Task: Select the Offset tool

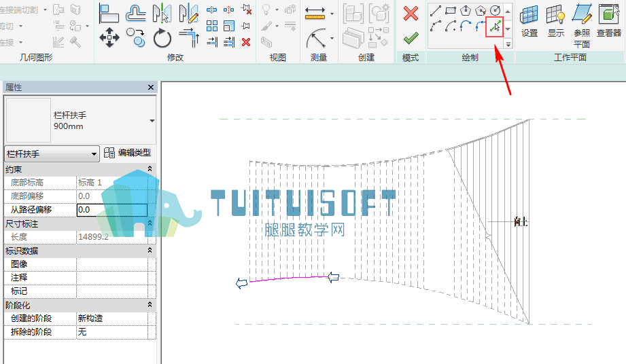Action: (x=135, y=14)
